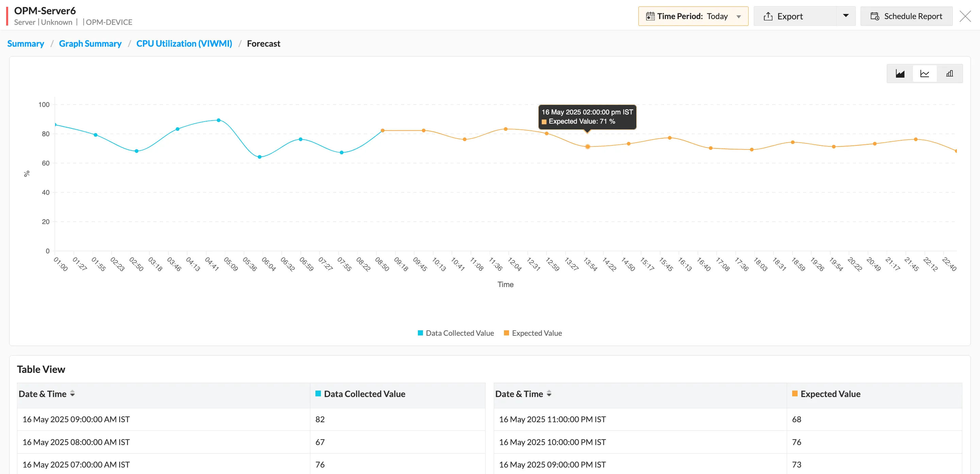Viewport: 980px width, 474px height.
Task: Expand sort arrows on second Date & Time column
Action: tap(549, 394)
